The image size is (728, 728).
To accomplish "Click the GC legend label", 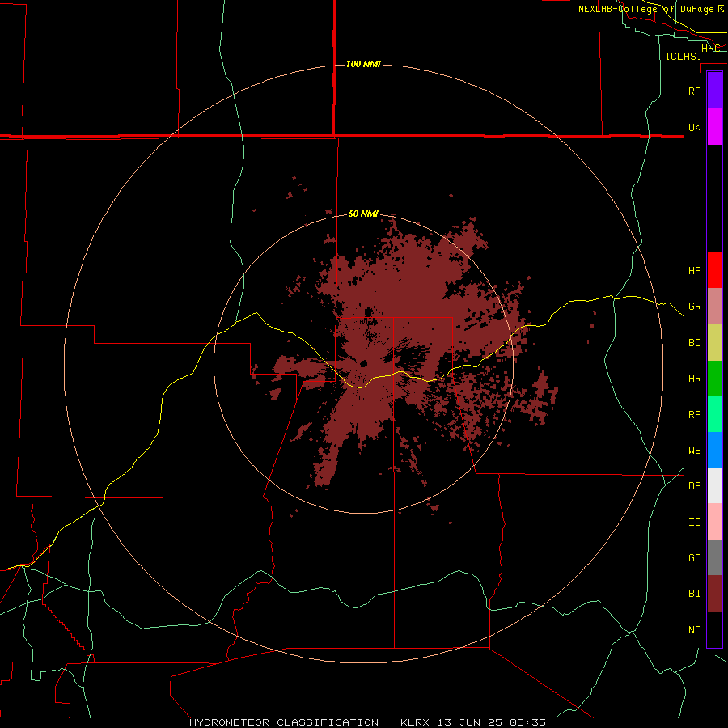I will [694, 558].
